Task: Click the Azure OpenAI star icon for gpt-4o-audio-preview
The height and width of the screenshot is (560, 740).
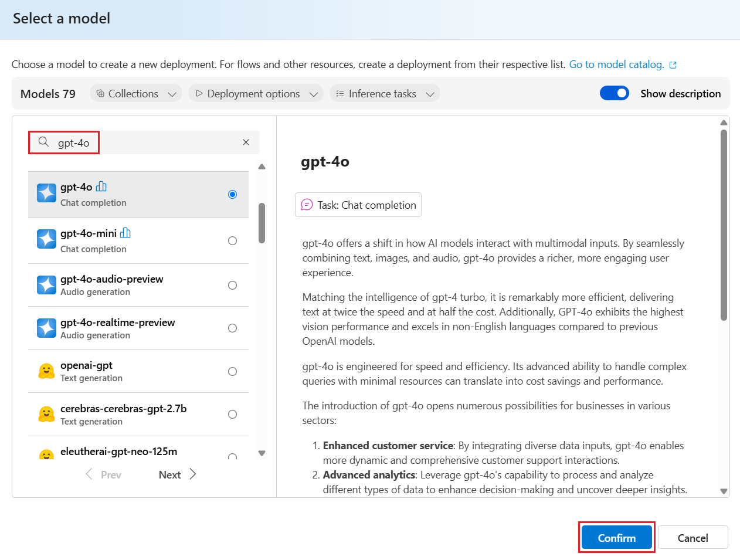Action: pos(46,284)
